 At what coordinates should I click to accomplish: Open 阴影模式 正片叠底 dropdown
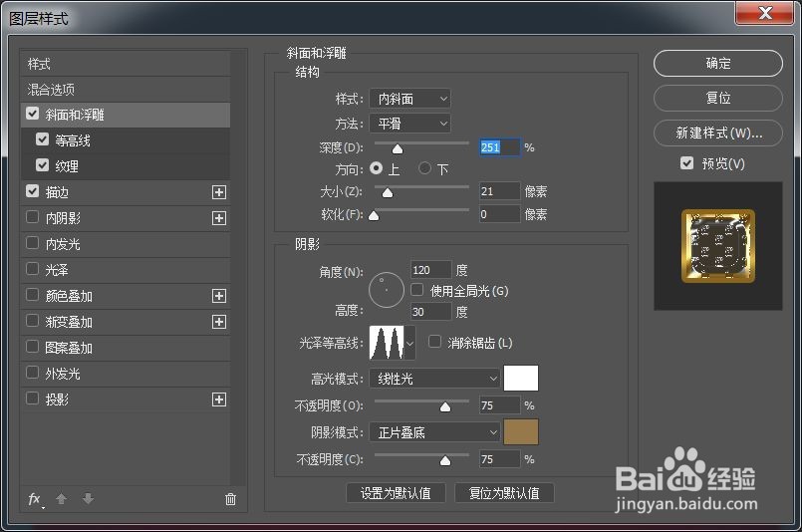coord(434,432)
